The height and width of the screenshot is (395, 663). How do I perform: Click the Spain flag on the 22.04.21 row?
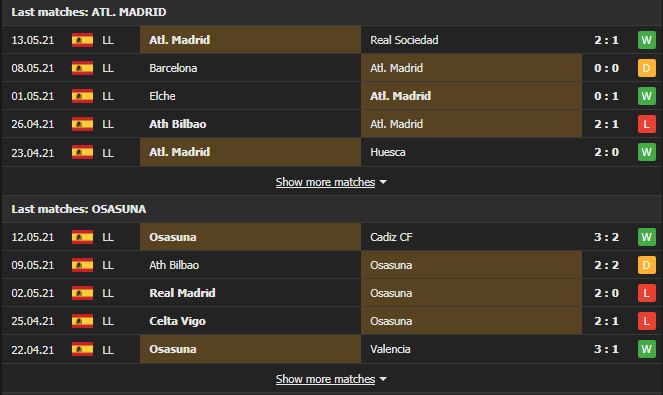pyautogui.click(x=82, y=349)
